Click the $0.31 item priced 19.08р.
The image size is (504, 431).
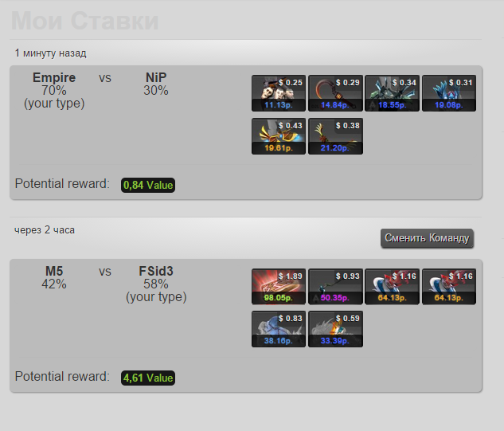(x=449, y=93)
